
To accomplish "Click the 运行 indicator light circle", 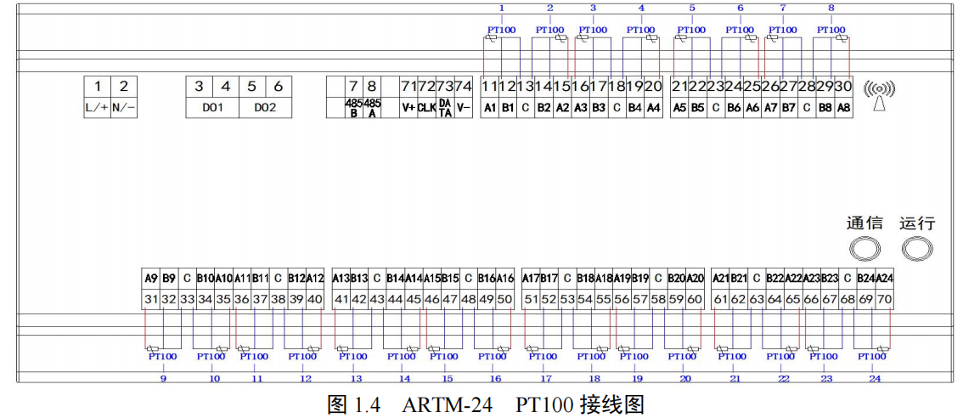I will [x=916, y=250].
